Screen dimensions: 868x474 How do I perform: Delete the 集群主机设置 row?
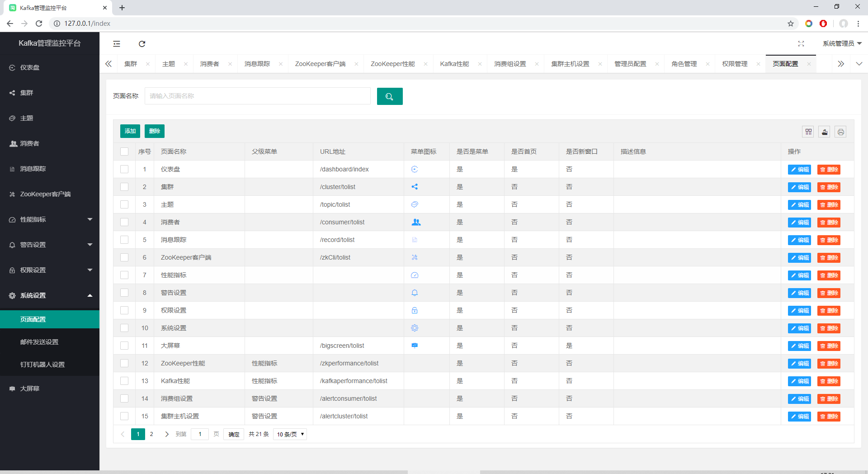point(829,417)
